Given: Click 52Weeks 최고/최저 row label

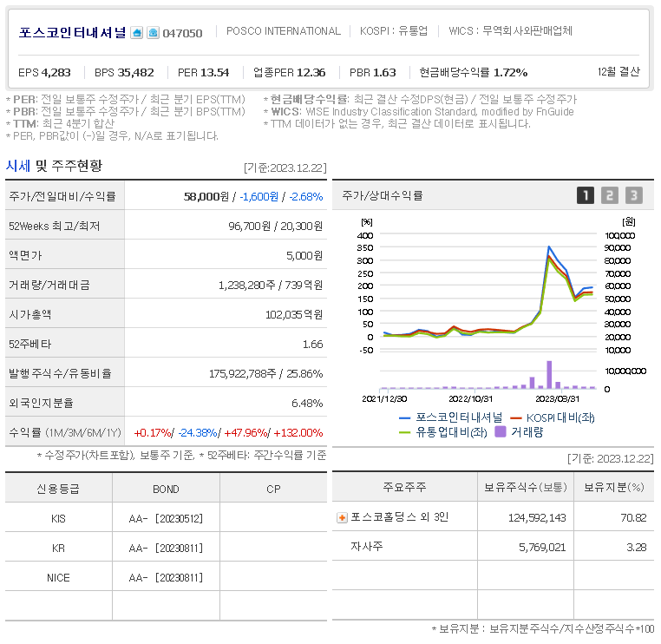Looking at the screenshot, I should coord(55,226).
